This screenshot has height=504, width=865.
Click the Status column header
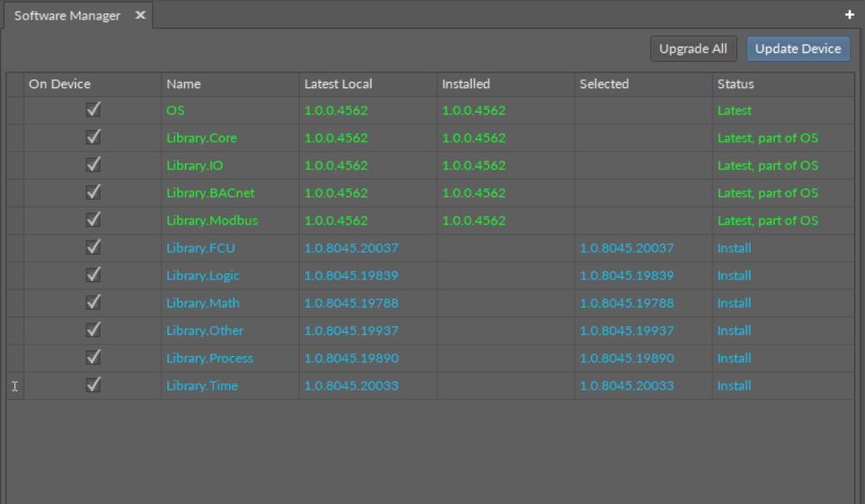735,85
